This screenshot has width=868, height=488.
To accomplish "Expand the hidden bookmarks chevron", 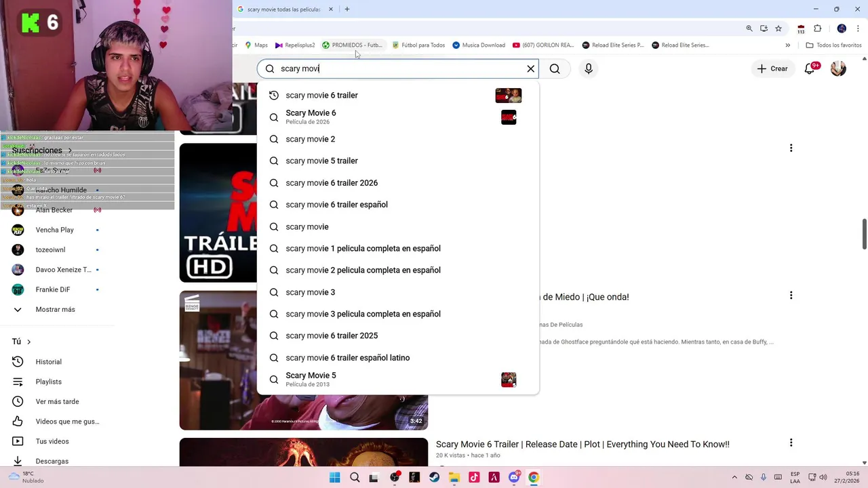I will 788,45.
